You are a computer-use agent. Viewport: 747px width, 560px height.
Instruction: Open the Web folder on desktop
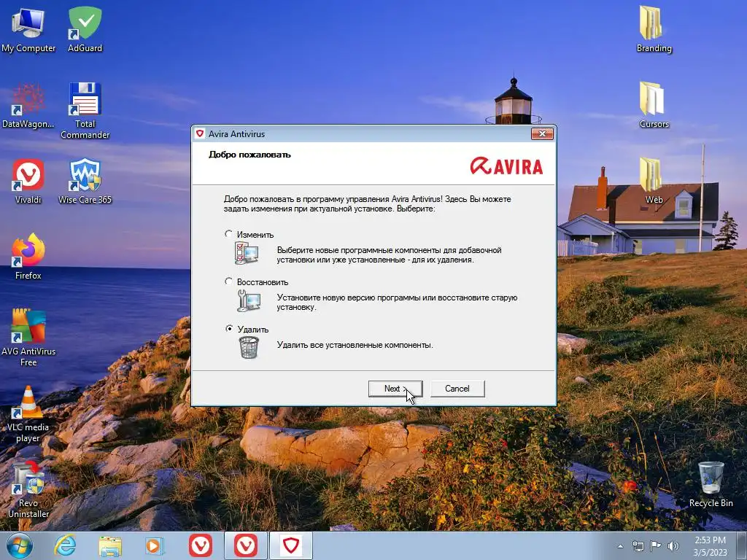654,182
